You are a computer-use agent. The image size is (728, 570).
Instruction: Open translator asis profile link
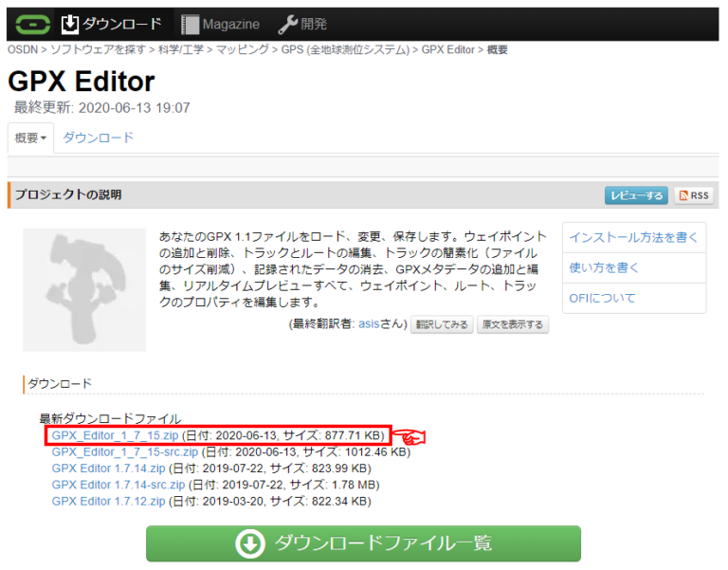(369, 324)
